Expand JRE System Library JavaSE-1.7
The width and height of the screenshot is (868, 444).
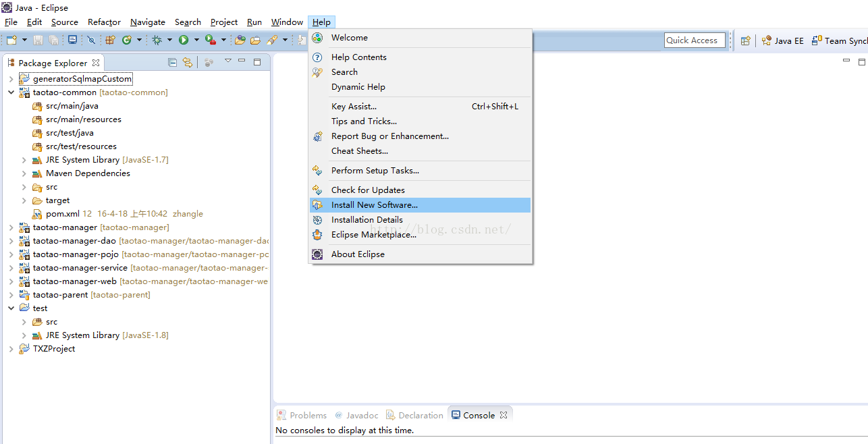pos(24,160)
